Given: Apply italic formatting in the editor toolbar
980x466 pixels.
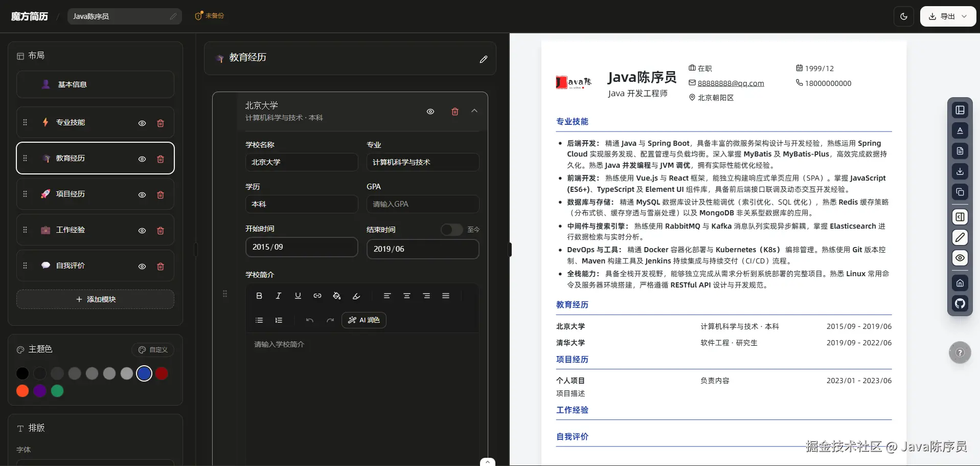Looking at the screenshot, I should pos(279,296).
